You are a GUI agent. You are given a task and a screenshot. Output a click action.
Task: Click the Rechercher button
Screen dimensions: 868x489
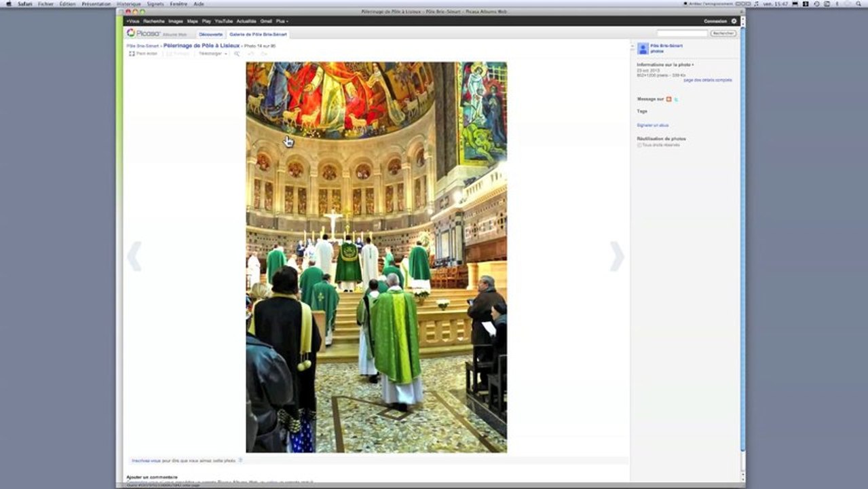[723, 33]
